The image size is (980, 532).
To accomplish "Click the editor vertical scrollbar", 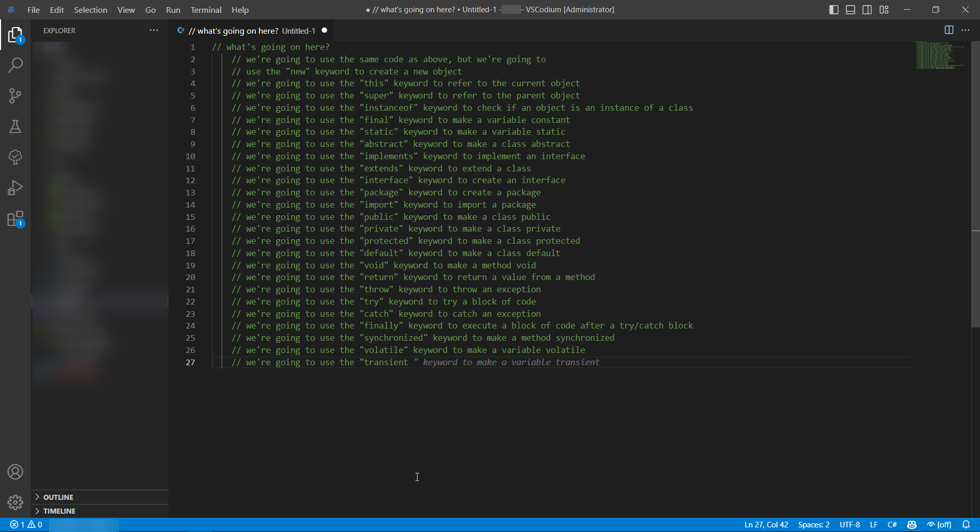I will [975, 184].
